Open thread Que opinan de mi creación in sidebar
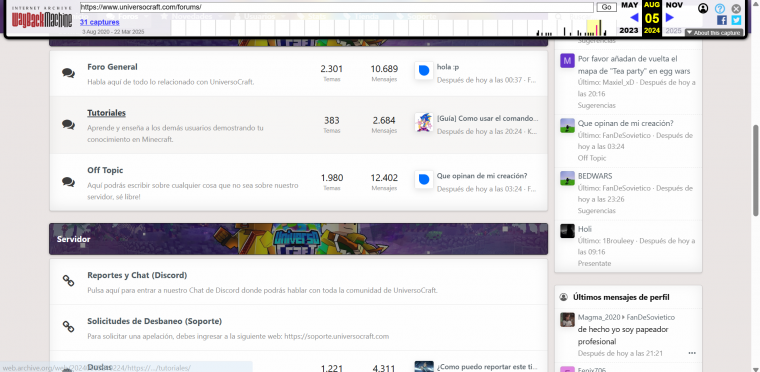The image size is (760, 372). [x=625, y=123]
